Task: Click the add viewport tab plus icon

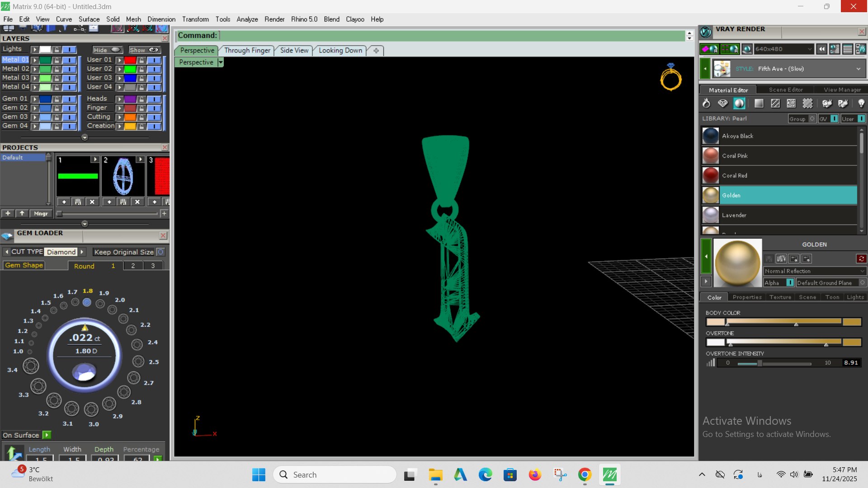Action: (x=376, y=51)
